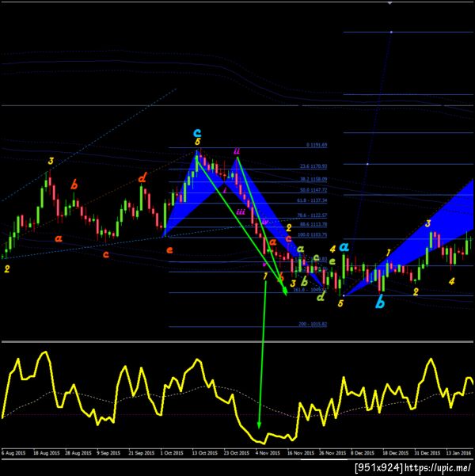Click the large cyan b wave label
The width and height of the screenshot is (475, 476).
coord(380,303)
